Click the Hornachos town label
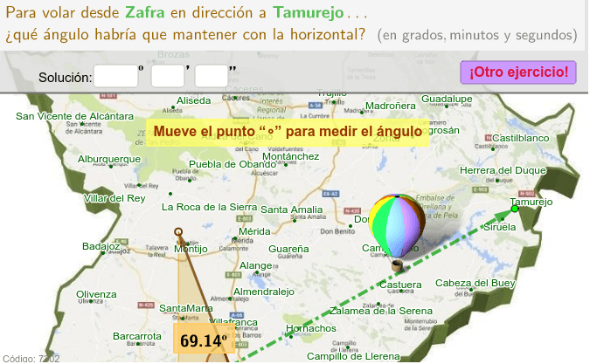 pos(311,328)
